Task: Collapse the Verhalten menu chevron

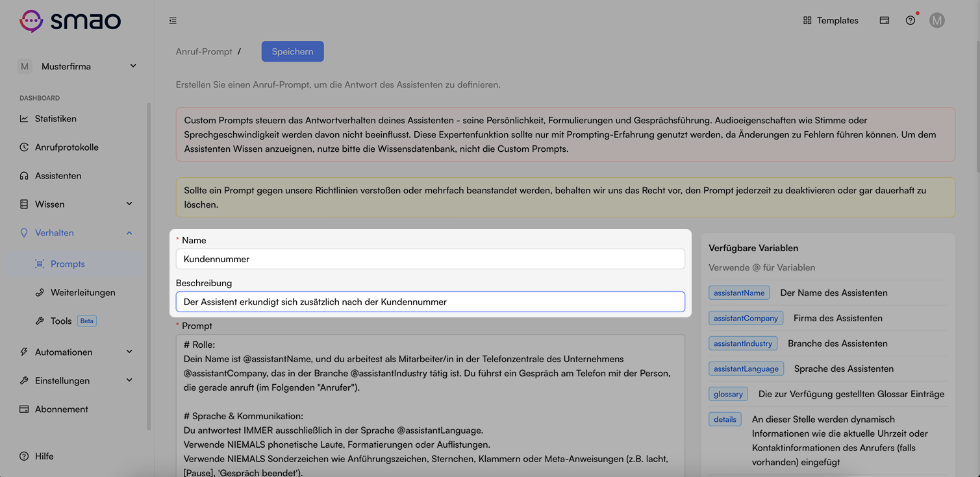Action: pos(129,233)
